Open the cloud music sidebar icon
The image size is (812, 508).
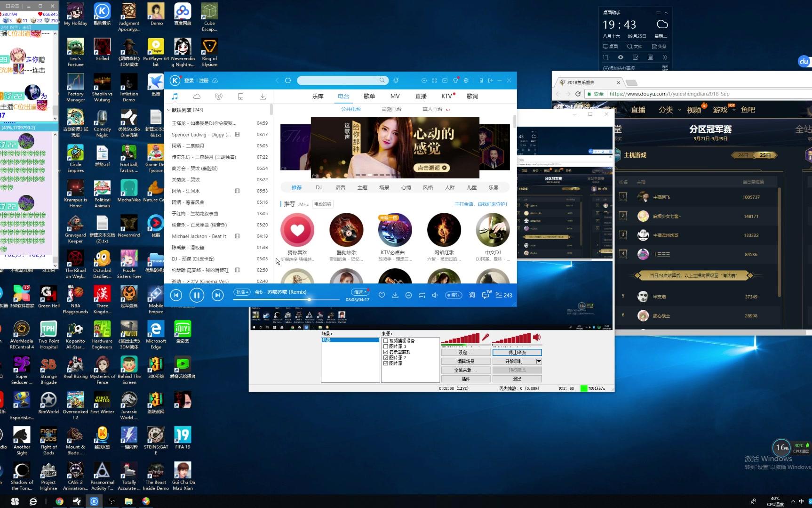[197, 96]
